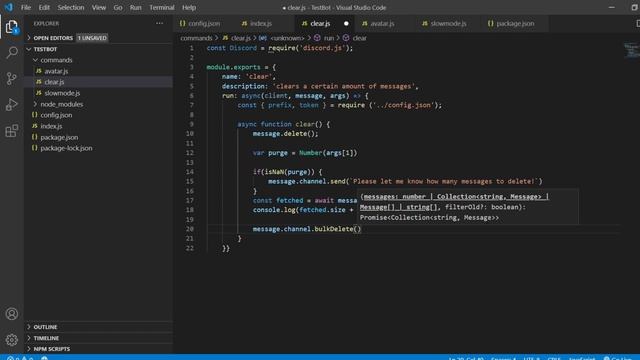Click the unsaved dot on clear.js tab
Screen dimensions: 640x360
pos(346,24)
